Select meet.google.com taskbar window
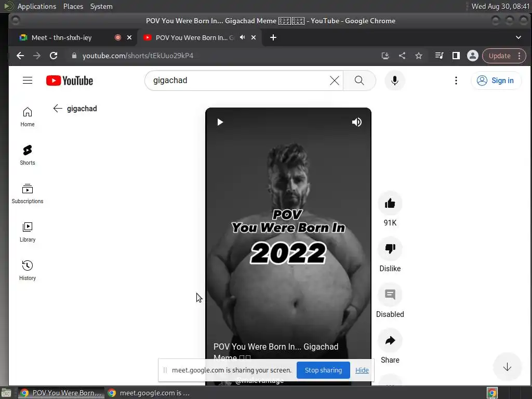 pyautogui.click(x=149, y=393)
